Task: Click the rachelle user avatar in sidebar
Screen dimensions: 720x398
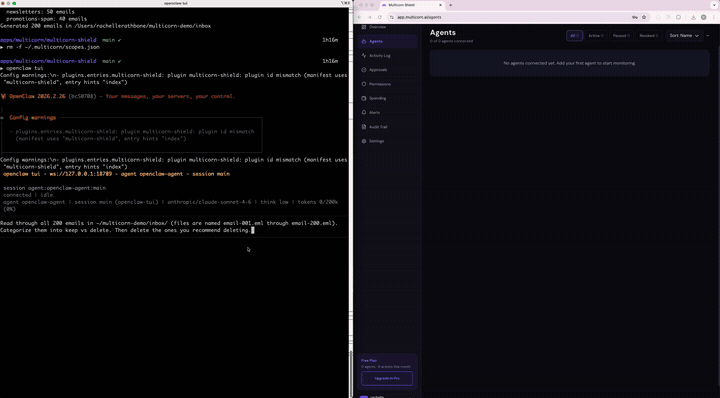Action: [364, 396]
